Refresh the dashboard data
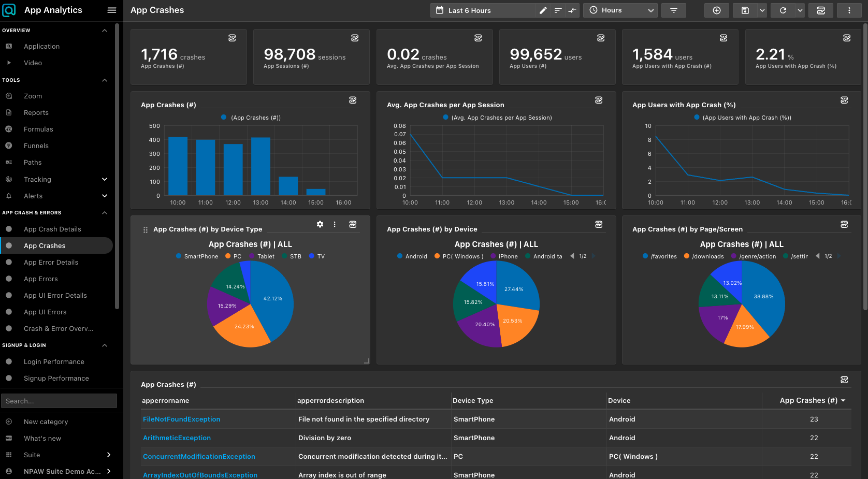This screenshot has width=868, height=479. 783,10
